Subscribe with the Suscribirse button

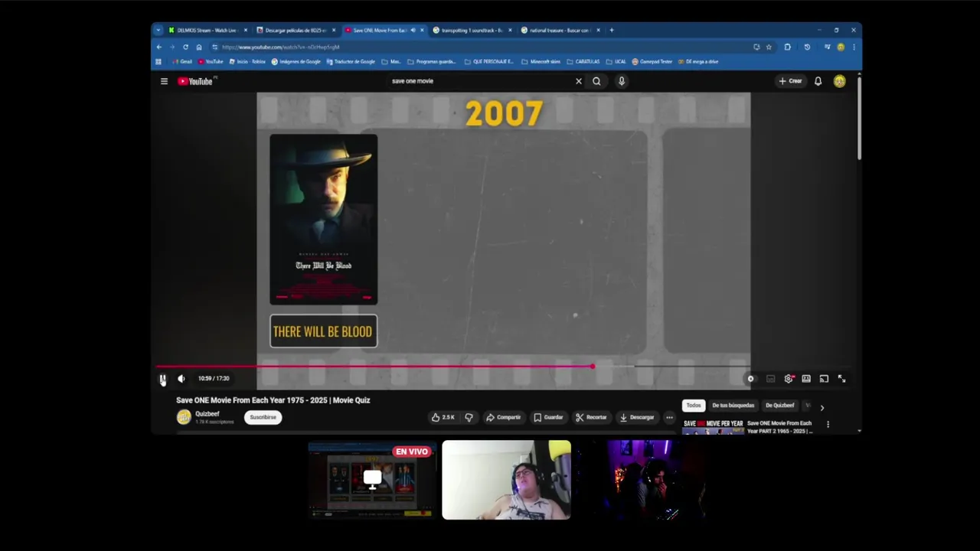pos(263,417)
